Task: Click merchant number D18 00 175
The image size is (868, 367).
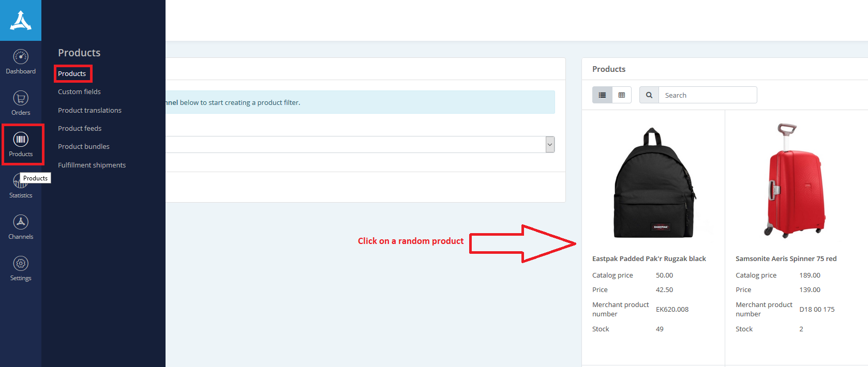Action: click(x=817, y=309)
